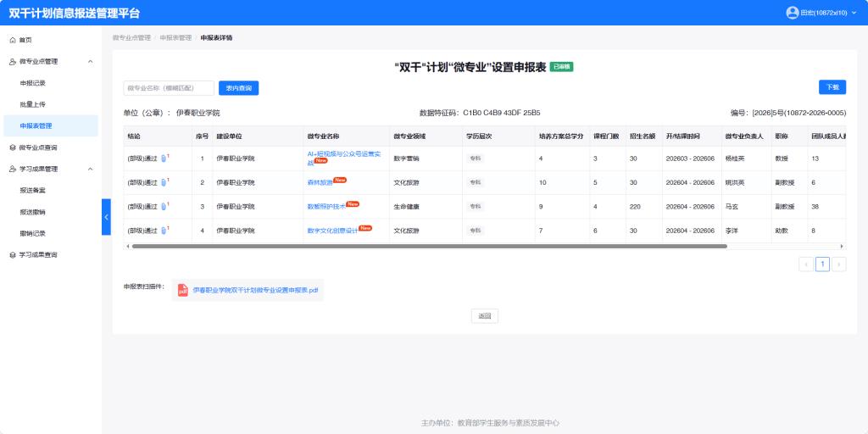This screenshot has width=868, height=434.
Task: Click the 下载 download button
Action: pyautogui.click(x=832, y=87)
